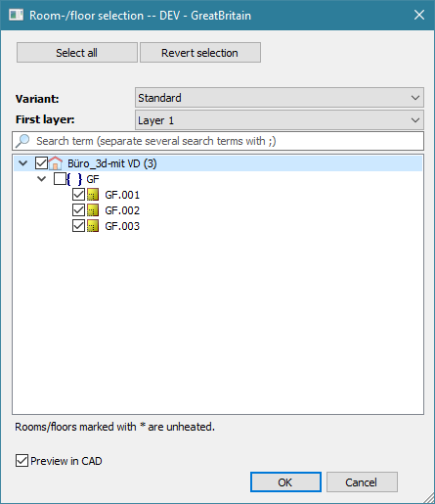Screen dimensions: 435x504
Task: Click into the search term field
Action: pyautogui.click(x=218, y=141)
